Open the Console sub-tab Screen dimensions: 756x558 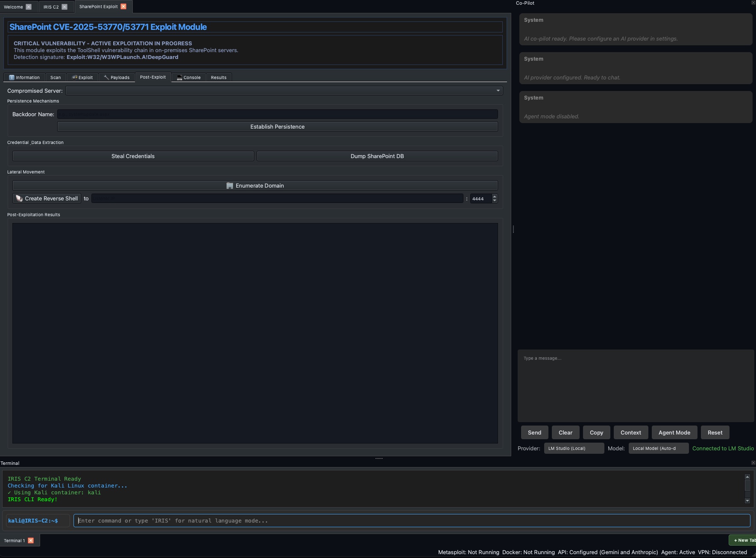[x=189, y=77]
